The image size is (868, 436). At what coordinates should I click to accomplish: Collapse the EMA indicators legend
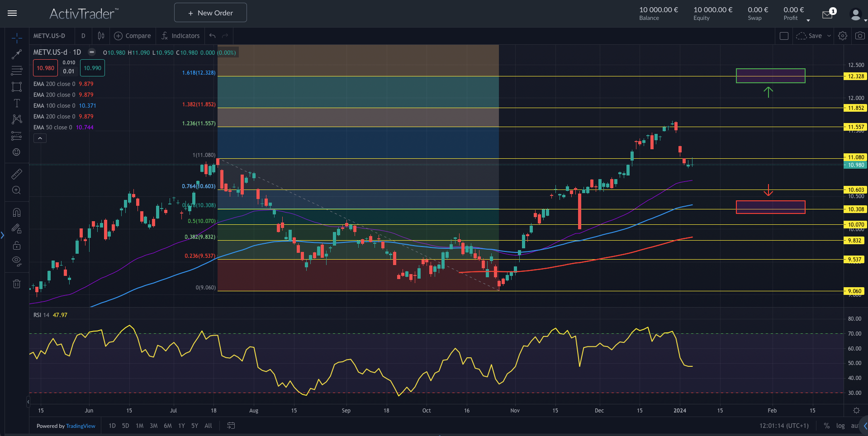click(x=40, y=138)
